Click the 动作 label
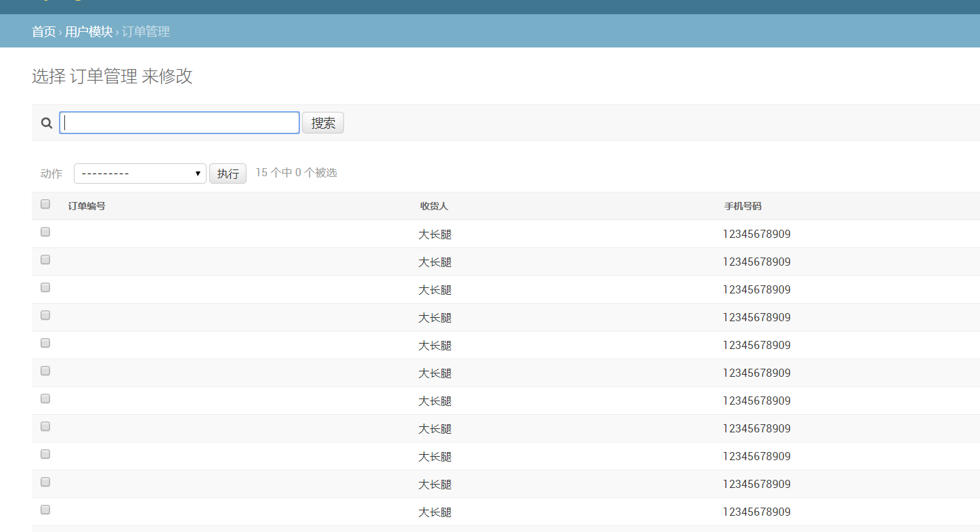This screenshot has height=532, width=980. tap(51, 173)
